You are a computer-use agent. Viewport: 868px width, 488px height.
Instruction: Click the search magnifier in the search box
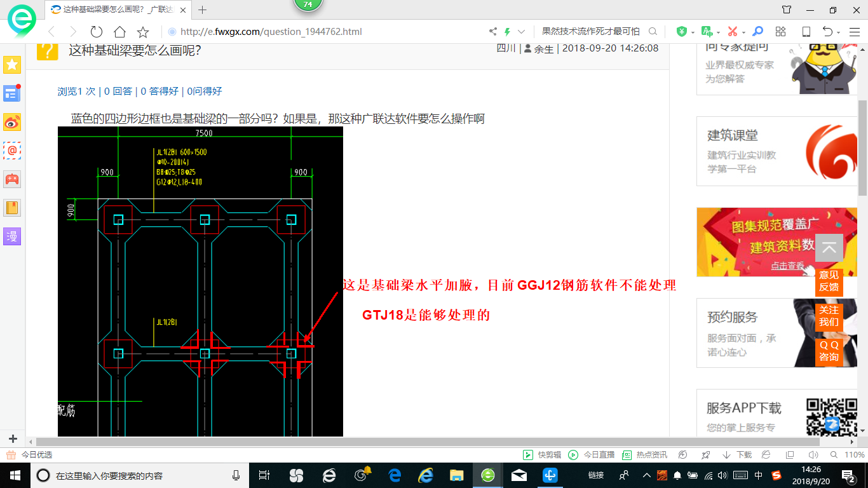pos(653,31)
